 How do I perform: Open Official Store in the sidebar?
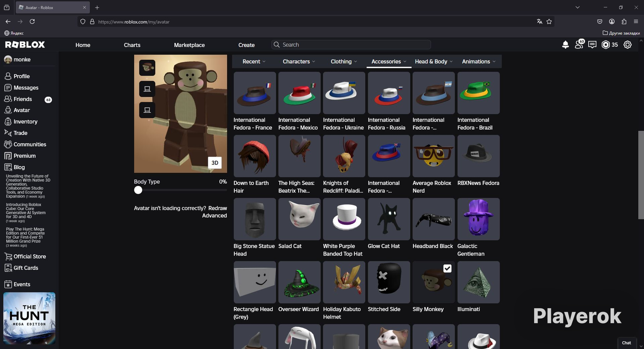pyautogui.click(x=25, y=257)
